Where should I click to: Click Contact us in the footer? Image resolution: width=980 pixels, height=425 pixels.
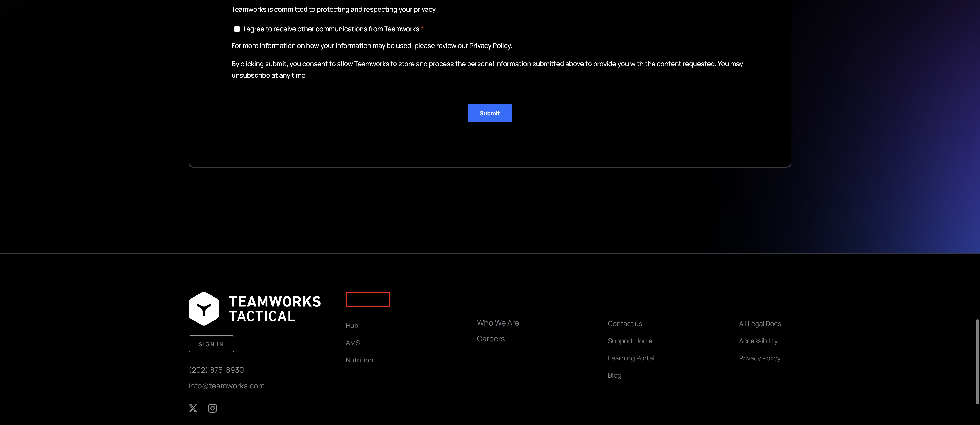pyautogui.click(x=625, y=323)
